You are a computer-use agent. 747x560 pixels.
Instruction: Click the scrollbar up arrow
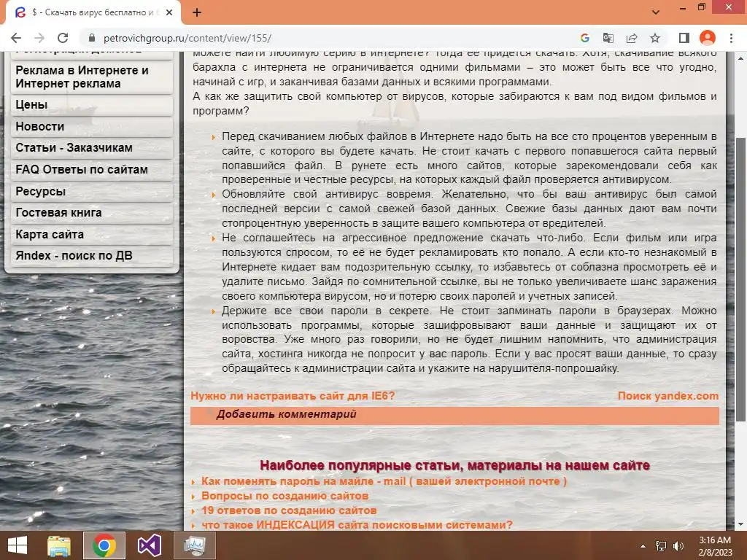741,58
